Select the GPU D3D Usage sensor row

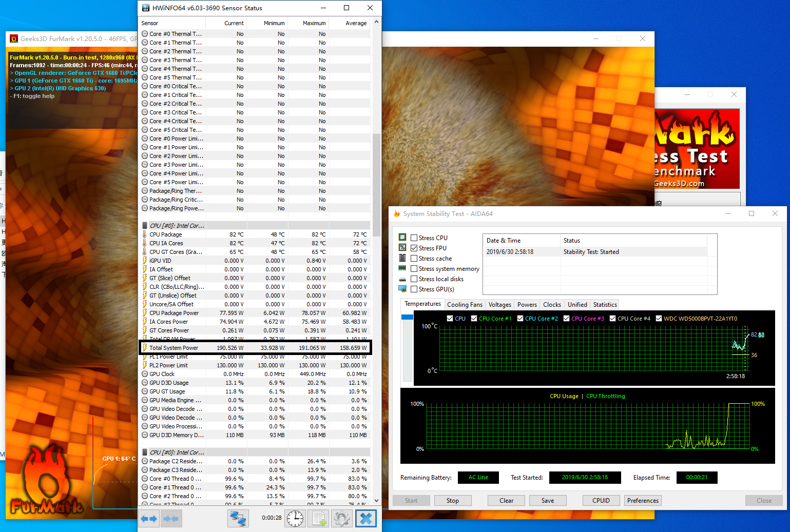(255, 383)
